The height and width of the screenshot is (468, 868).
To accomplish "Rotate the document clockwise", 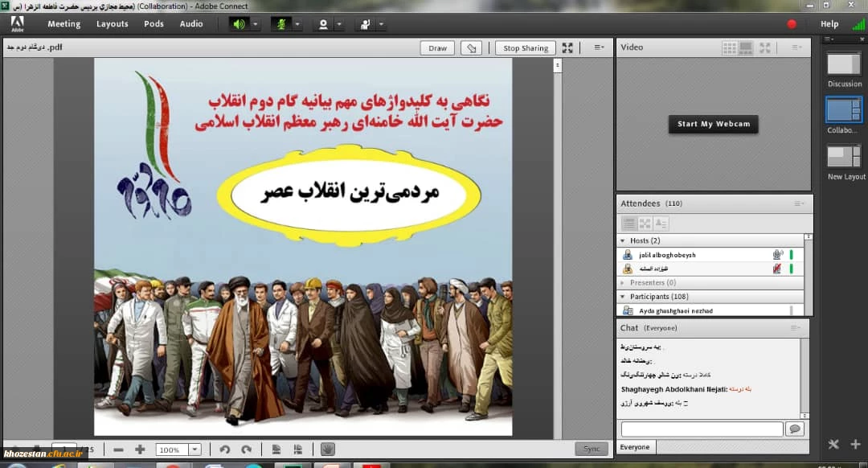I will tap(246, 450).
